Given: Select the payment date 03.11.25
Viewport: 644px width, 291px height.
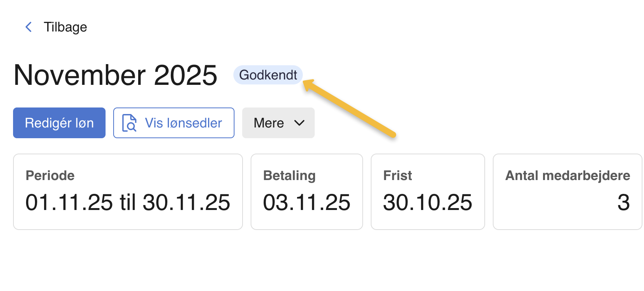Looking at the screenshot, I should [307, 202].
